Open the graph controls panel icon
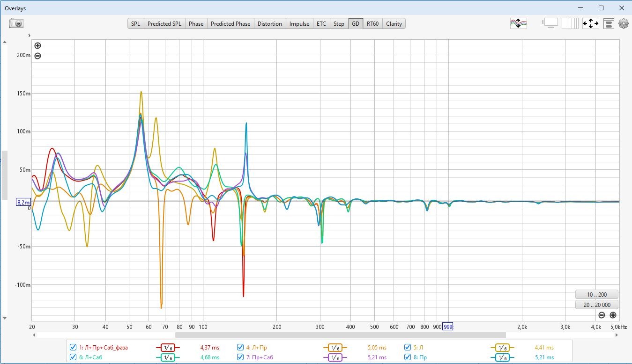Viewport: 632px width, 364px height. [x=609, y=23]
